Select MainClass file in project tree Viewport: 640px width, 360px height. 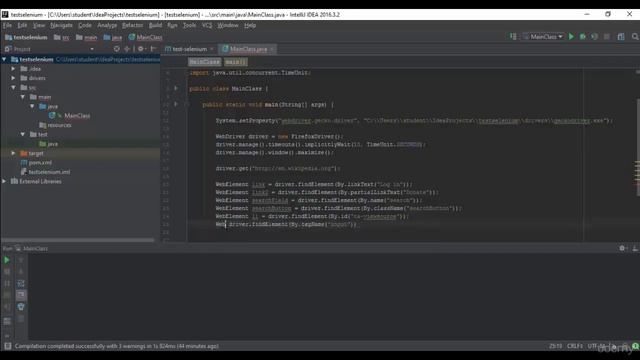77,116
